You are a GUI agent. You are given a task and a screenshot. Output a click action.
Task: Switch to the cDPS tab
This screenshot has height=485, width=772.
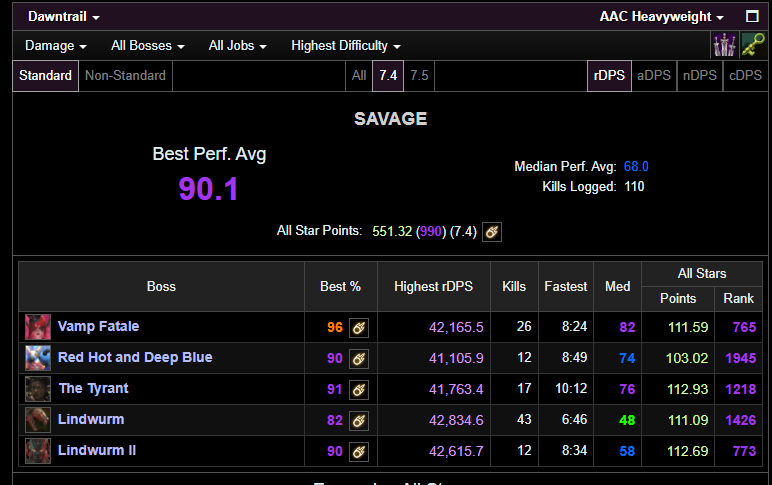point(745,76)
